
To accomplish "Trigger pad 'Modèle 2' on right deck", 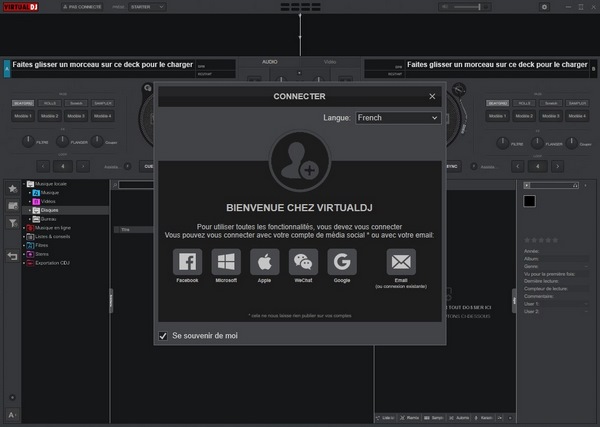I will [x=524, y=116].
